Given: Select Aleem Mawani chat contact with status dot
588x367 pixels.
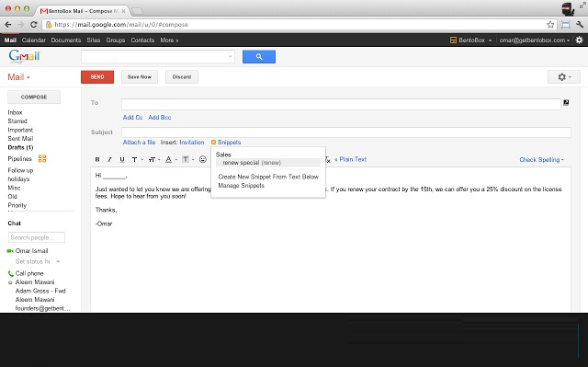Looking at the screenshot, I should [x=35, y=281].
